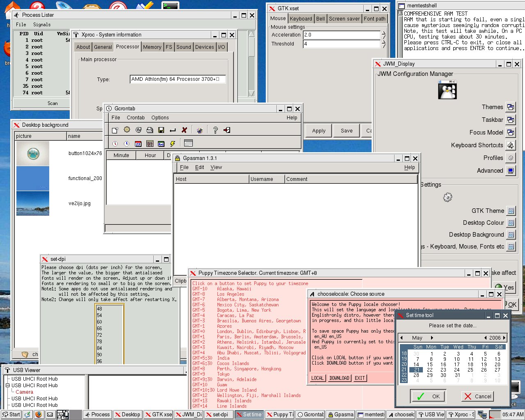This screenshot has width=525, height=420.
Task: Open the View menu in Gpasman
Action: point(216,167)
